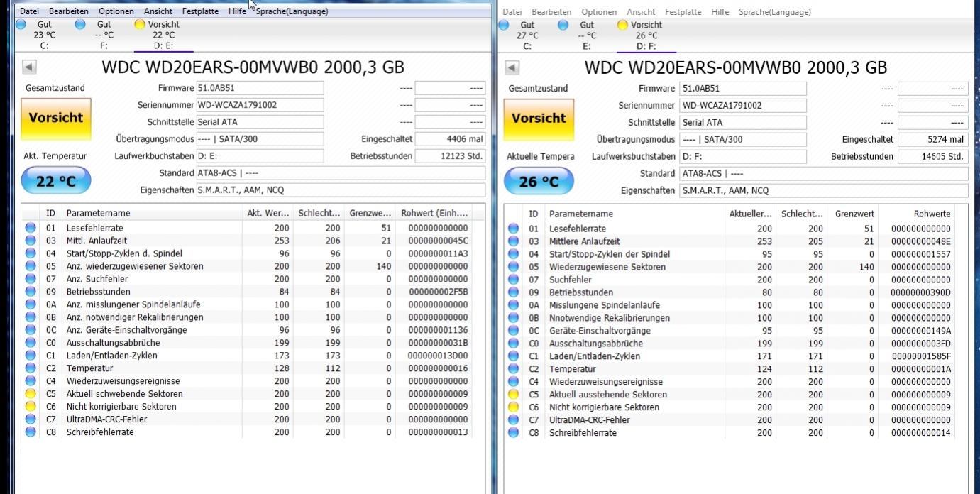Click the back arrow in the 2000,3 GB window showing 22 °C
The width and height of the screenshot is (980, 494).
[x=29, y=67]
